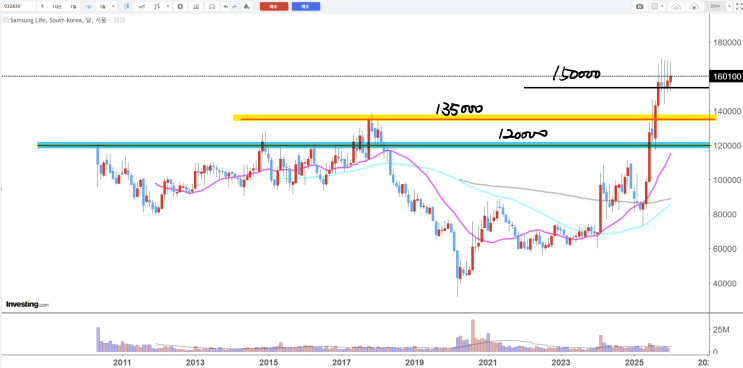Viewport: 743px width, 368px height.
Task: Click the 032830 symbol search field
Action: pos(19,6)
